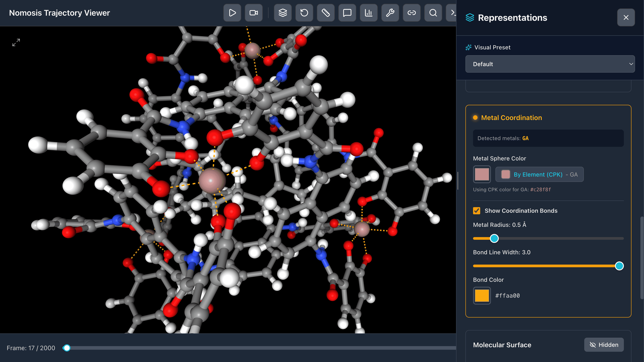This screenshot has width=644, height=362.
Task: Click the video camera record icon
Action: (x=254, y=13)
